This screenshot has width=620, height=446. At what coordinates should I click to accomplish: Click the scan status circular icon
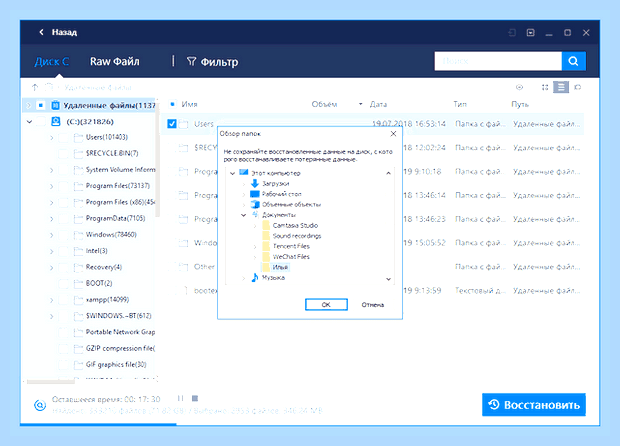(x=40, y=405)
